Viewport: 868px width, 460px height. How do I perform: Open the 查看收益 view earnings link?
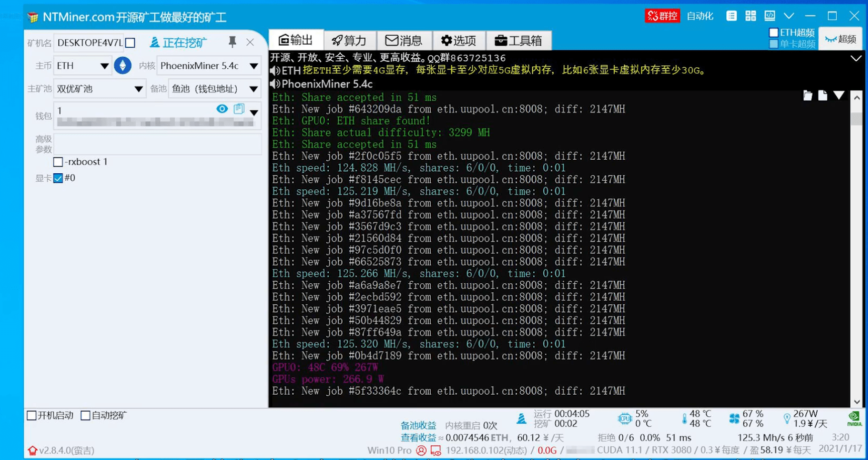coord(419,438)
